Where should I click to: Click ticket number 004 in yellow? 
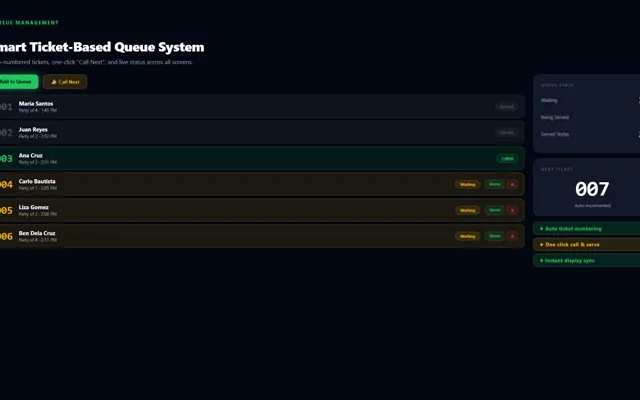click(6, 184)
